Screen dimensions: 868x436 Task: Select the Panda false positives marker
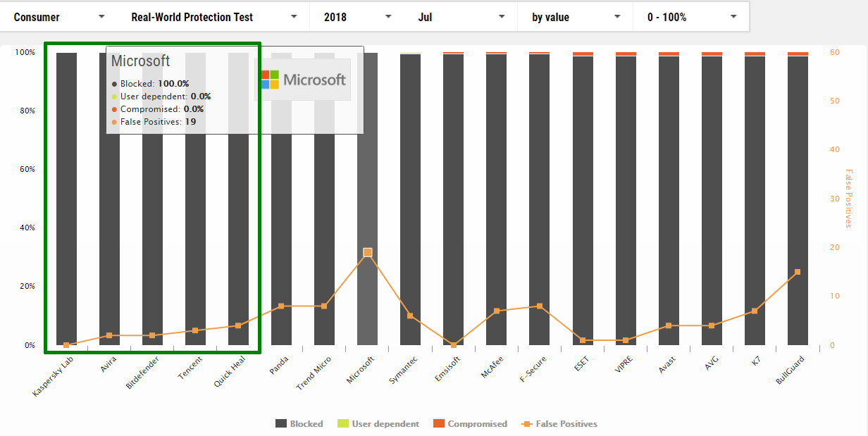tap(281, 306)
